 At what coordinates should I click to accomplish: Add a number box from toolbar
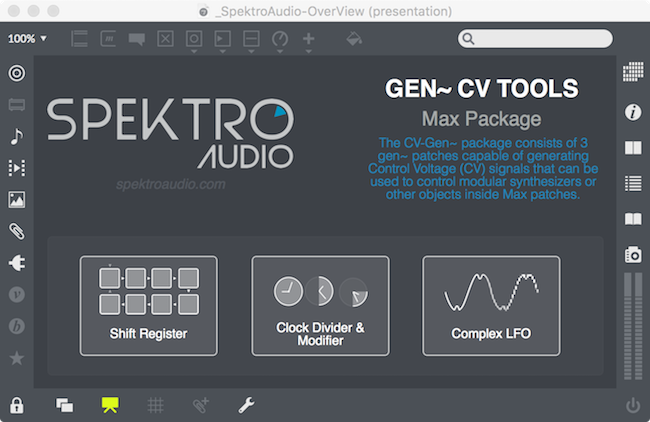click(223, 39)
